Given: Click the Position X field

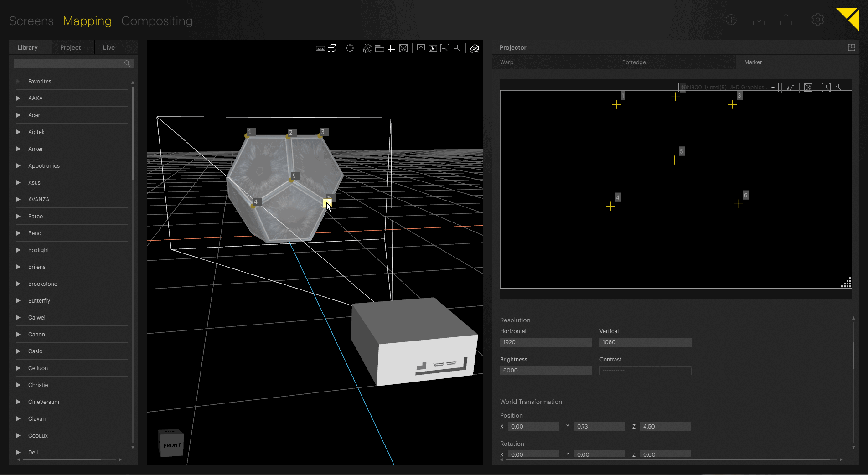Looking at the screenshot, I should pyautogui.click(x=533, y=427).
